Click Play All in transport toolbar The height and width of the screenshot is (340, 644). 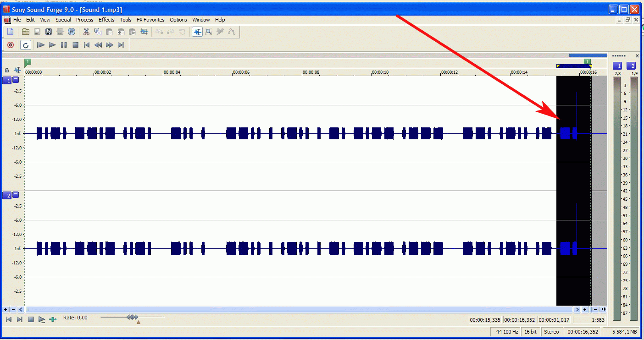tap(41, 45)
